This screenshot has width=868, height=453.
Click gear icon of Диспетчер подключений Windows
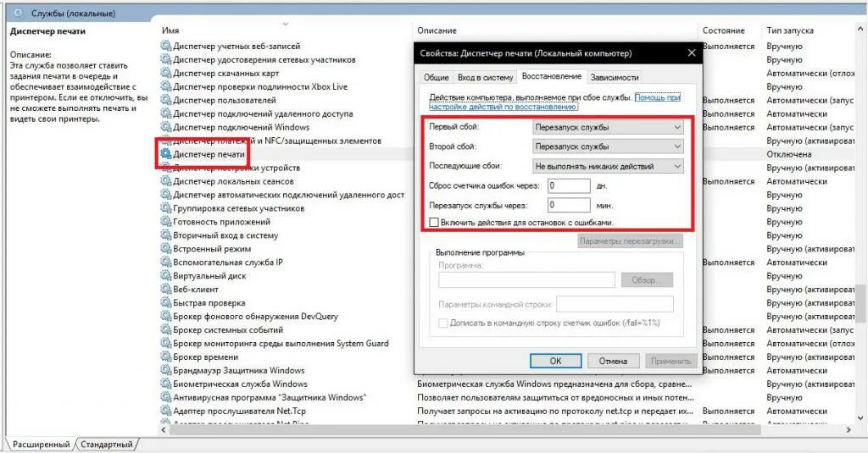pos(166,127)
